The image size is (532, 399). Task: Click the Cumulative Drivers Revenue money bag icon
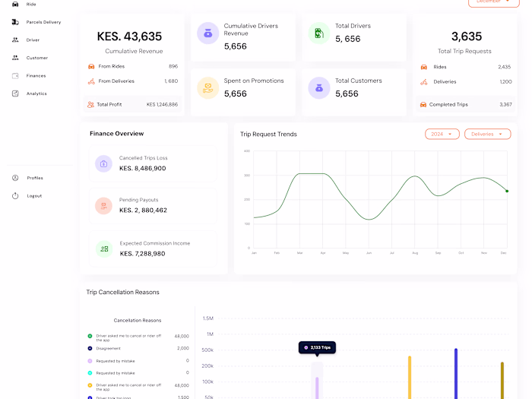(208, 33)
